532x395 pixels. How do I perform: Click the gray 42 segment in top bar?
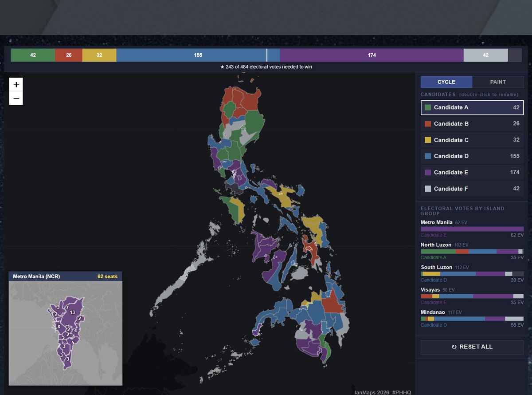point(485,55)
